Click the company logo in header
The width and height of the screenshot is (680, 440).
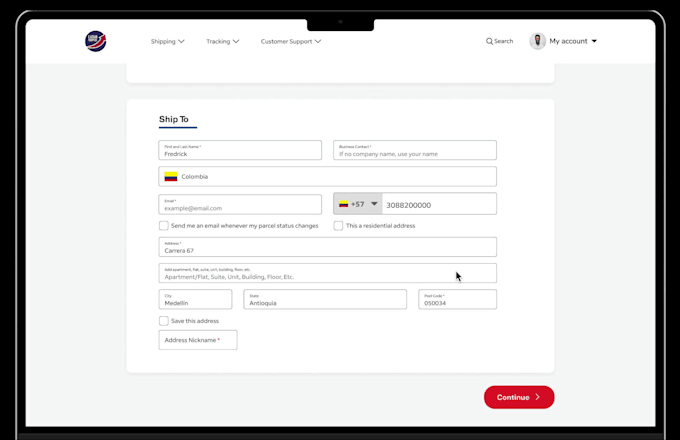click(95, 41)
